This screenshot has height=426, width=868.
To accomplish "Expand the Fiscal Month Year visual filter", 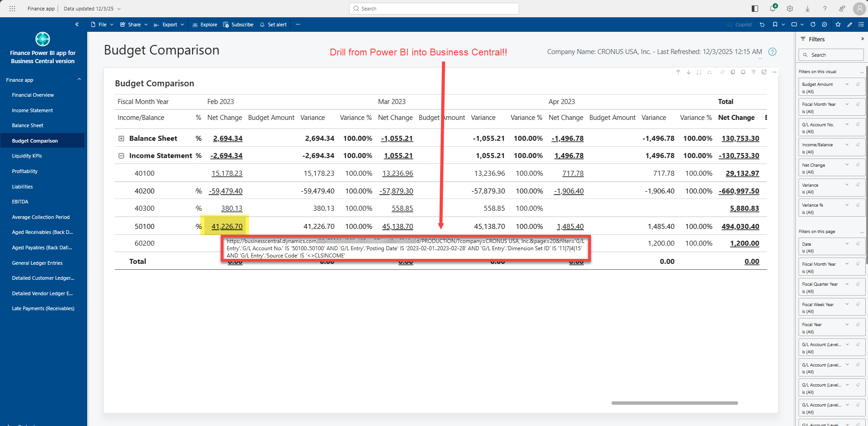I will (847, 104).
